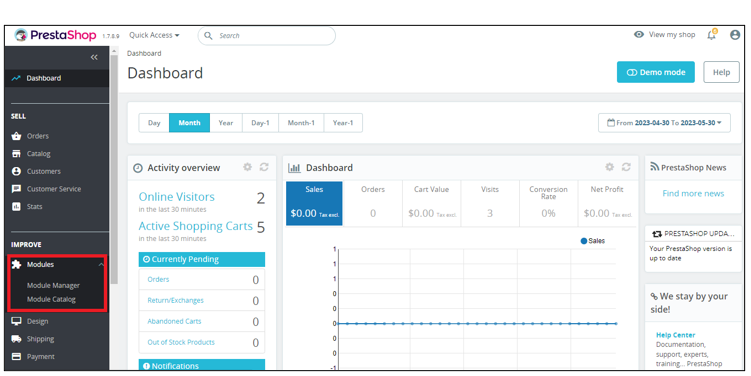Click the Customers person icon

(x=16, y=171)
